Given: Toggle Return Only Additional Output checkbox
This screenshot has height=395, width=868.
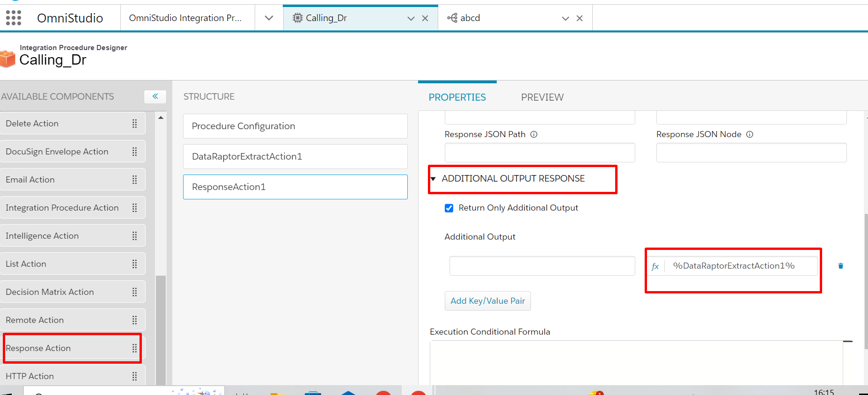Looking at the screenshot, I should [x=449, y=208].
